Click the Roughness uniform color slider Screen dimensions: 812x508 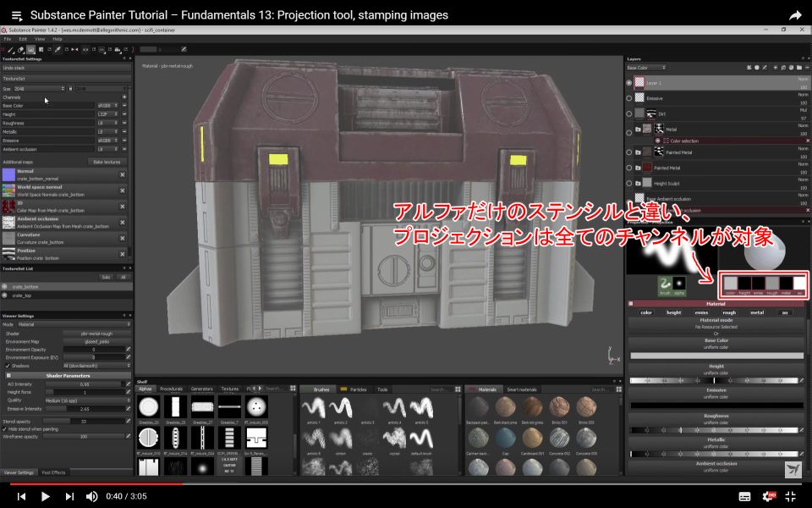[x=714, y=430]
